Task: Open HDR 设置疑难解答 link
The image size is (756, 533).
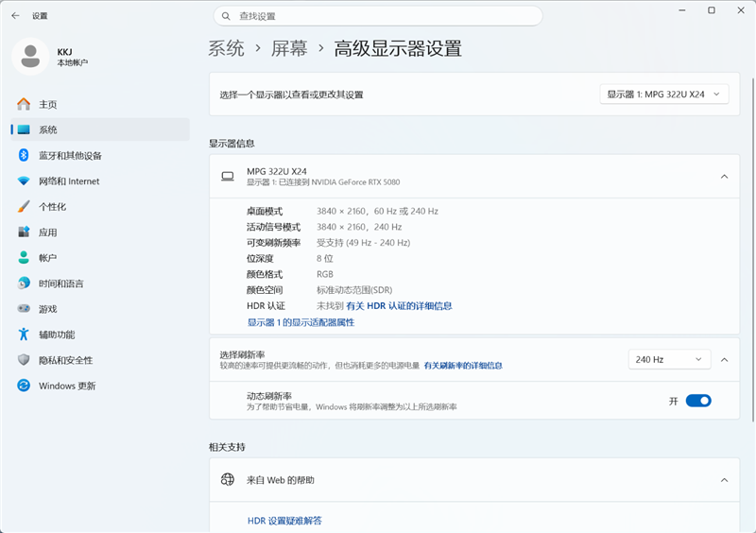Action: coord(284,521)
